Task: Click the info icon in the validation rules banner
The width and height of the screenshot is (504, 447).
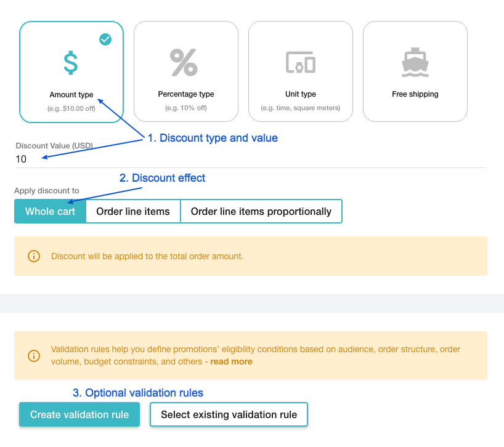Action: pos(34,355)
